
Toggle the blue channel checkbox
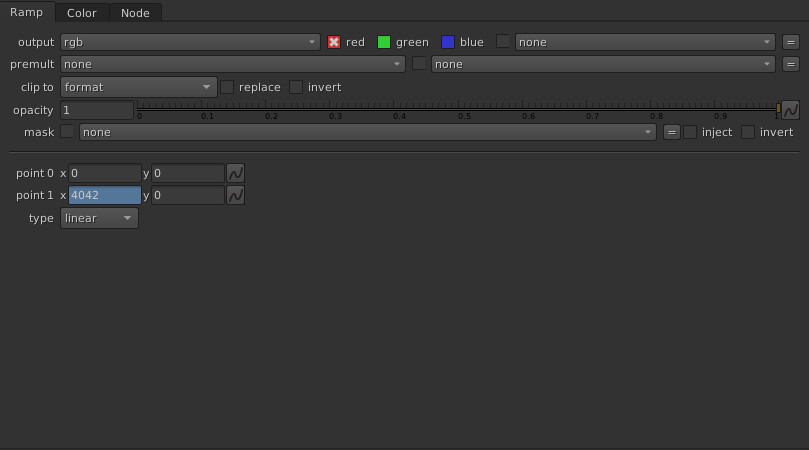pyautogui.click(x=448, y=42)
